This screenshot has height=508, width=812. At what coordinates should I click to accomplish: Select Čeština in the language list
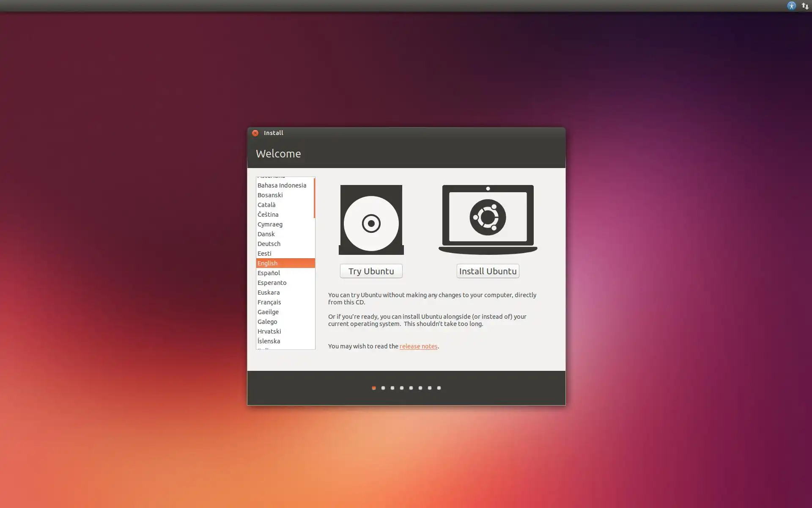[268, 215]
